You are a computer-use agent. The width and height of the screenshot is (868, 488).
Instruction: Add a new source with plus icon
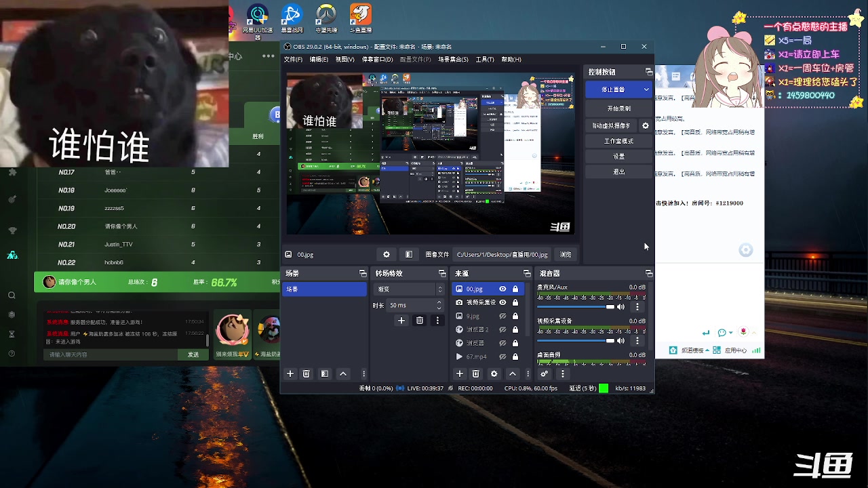click(x=460, y=374)
